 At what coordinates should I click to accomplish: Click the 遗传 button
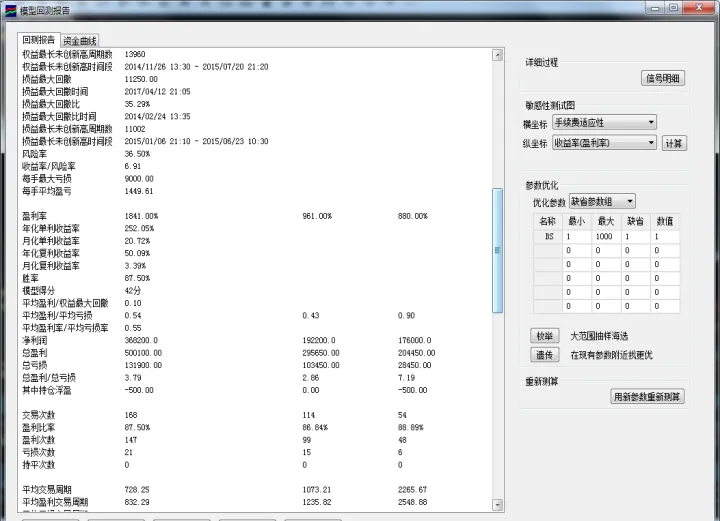545,354
